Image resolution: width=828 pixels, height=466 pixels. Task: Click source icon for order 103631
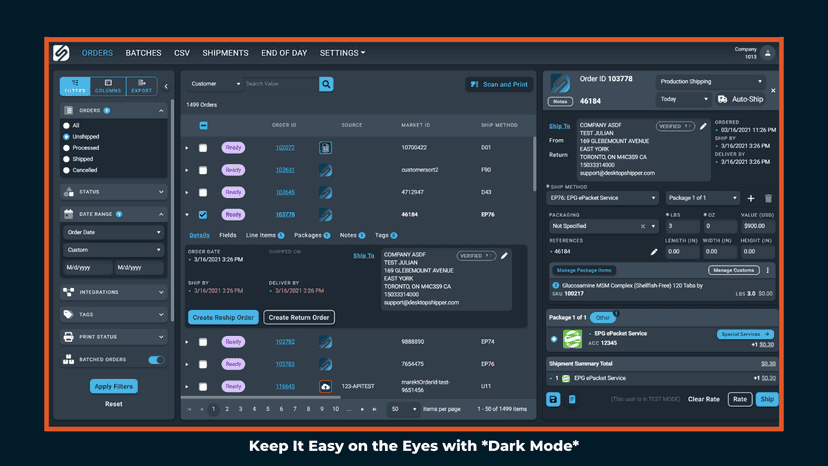[325, 170]
